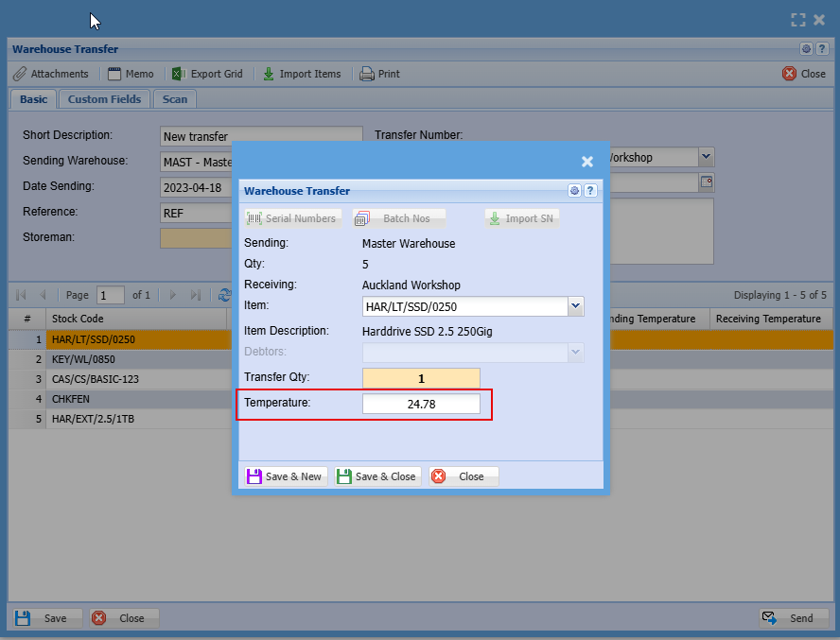Click the Send button at bottom right
Screen dimensions: 840x640
791,618
